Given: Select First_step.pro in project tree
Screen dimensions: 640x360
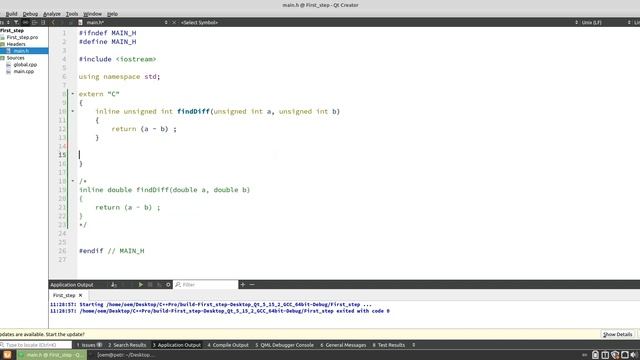Looking at the screenshot, I should click(x=22, y=37).
